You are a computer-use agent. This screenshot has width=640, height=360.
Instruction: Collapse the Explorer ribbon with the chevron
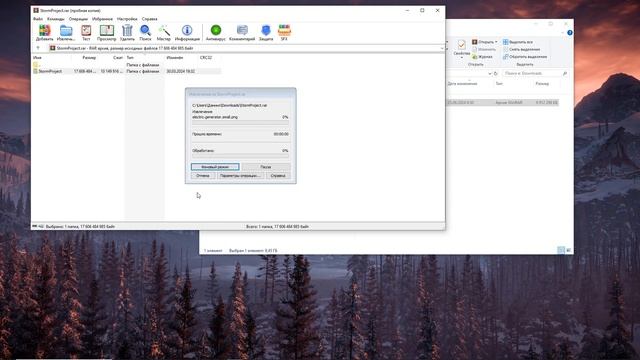tap(563, 33)
